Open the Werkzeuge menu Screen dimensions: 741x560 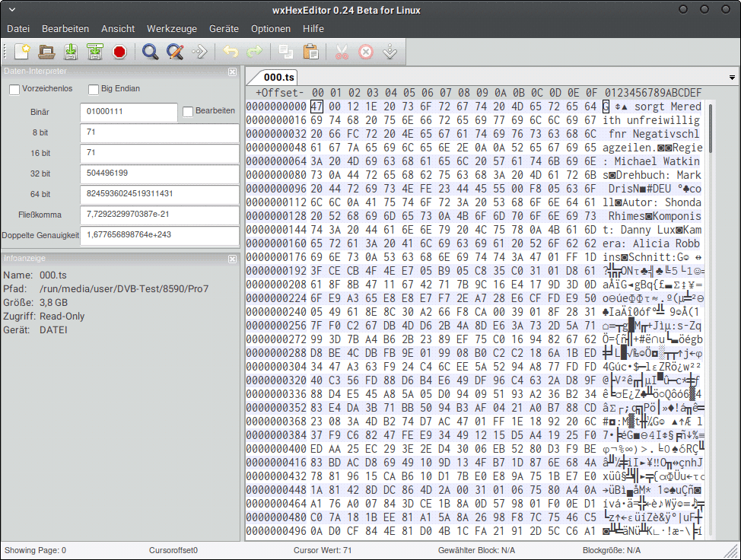click(172, 28)
